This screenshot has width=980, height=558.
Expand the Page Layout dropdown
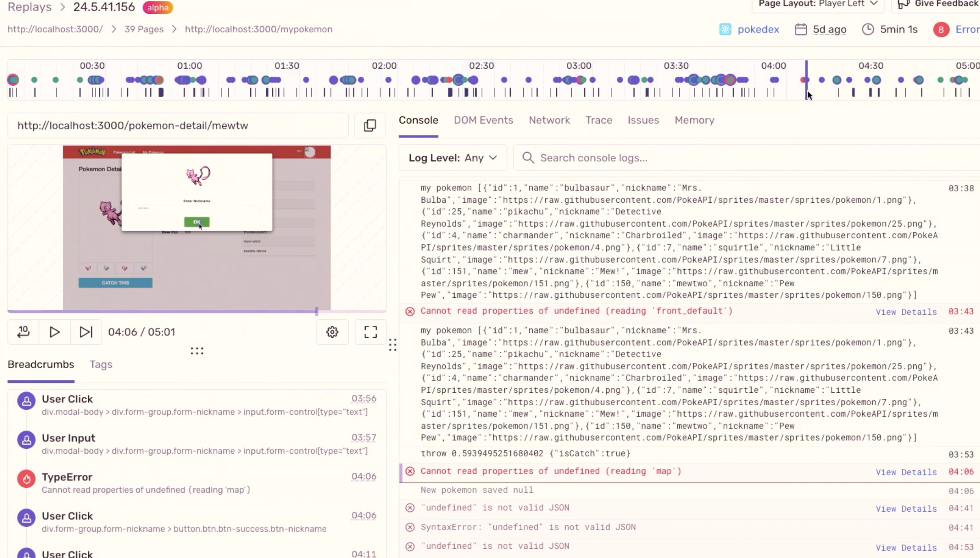818,4
